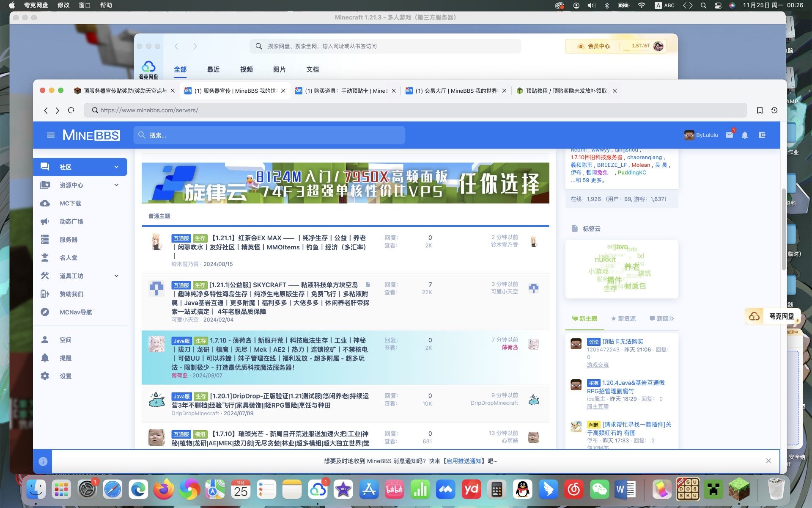Open macOS Control Center icon in menu bar
The image size is (812, 508).
tap(718, 5)
